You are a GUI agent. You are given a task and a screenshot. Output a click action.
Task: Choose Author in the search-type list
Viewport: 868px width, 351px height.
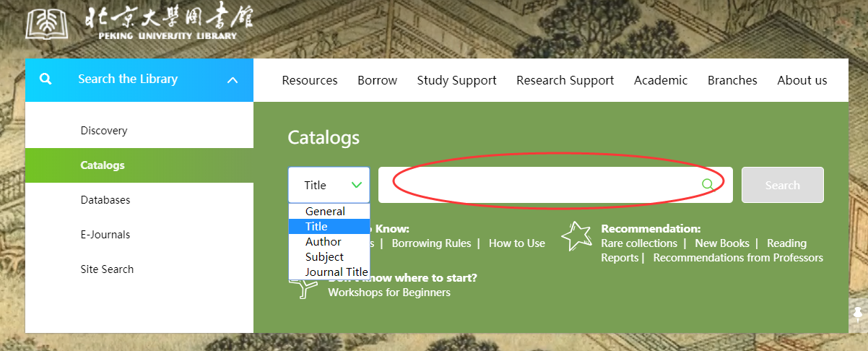tap(329, 242)
